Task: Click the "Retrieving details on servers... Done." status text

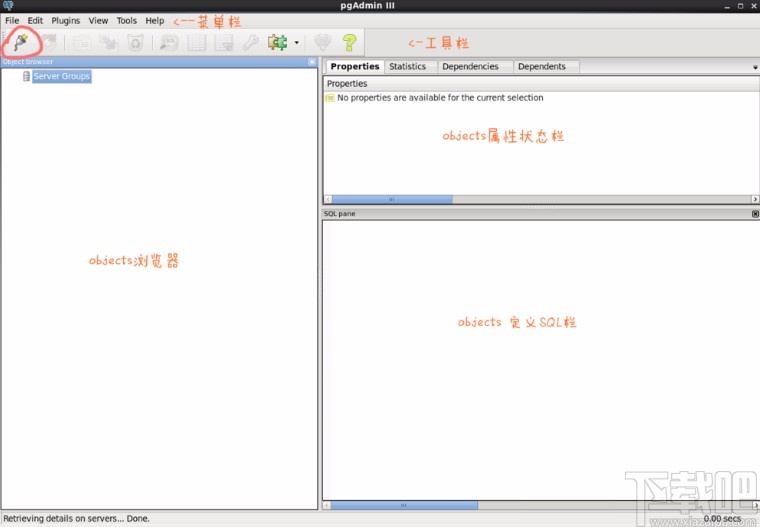Action: [76, 519]
